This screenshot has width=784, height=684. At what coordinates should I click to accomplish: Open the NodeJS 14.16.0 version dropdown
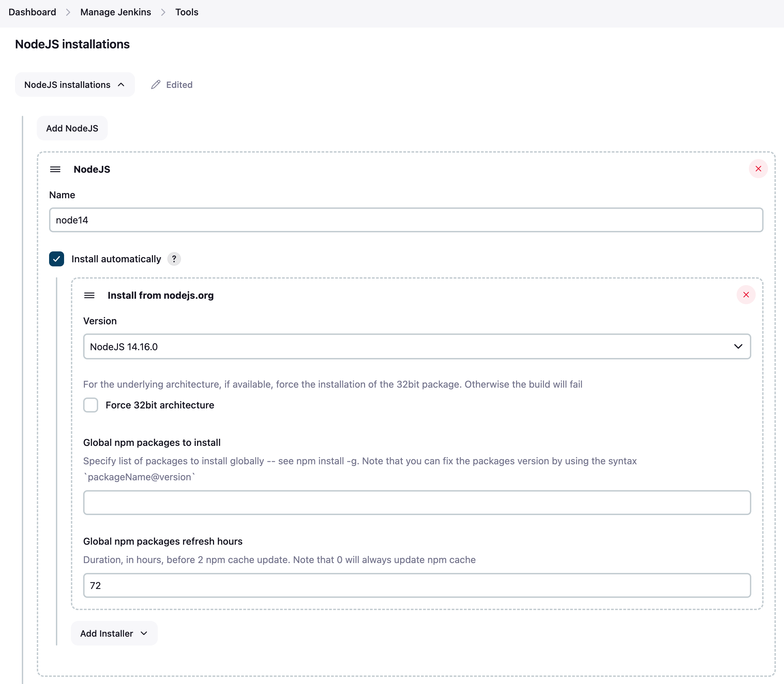(x=416, y=346)
